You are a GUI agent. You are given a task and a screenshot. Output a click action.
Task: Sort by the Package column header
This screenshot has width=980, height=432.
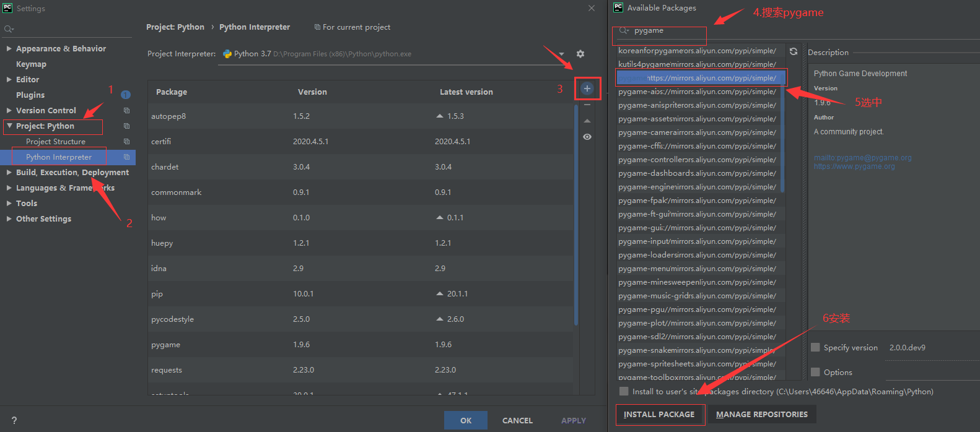(172, 92)
